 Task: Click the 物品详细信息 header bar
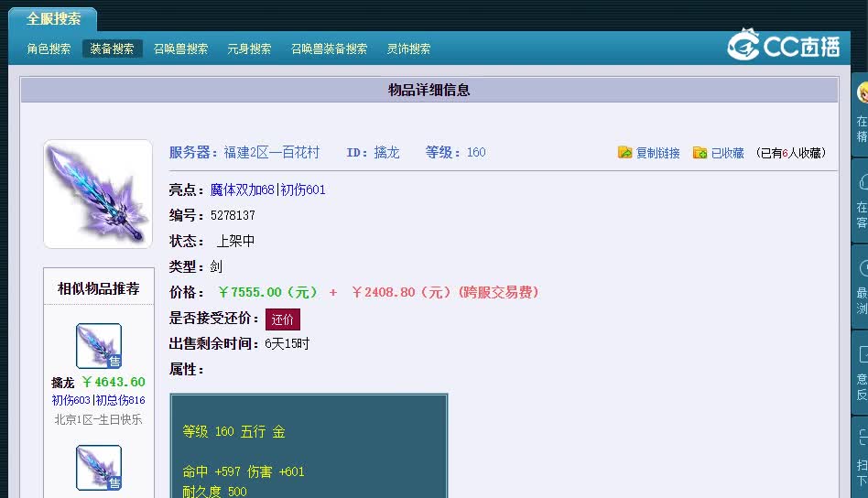[x=429, y=90]
